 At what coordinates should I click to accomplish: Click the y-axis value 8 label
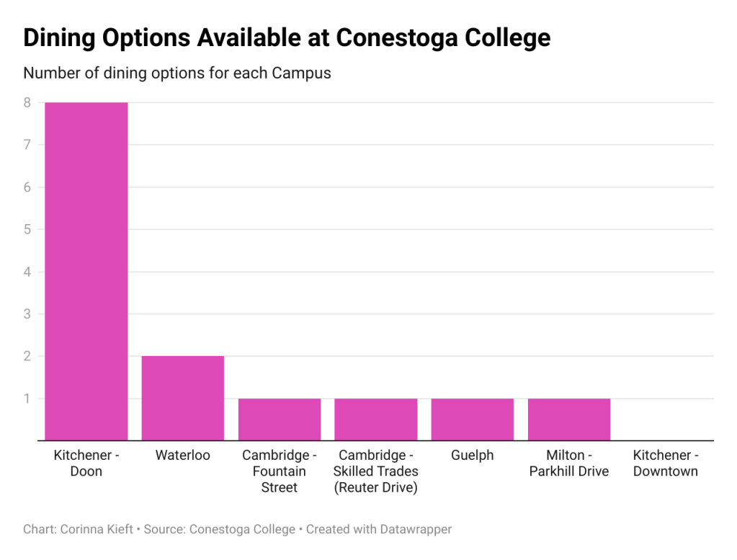[27, 102]
